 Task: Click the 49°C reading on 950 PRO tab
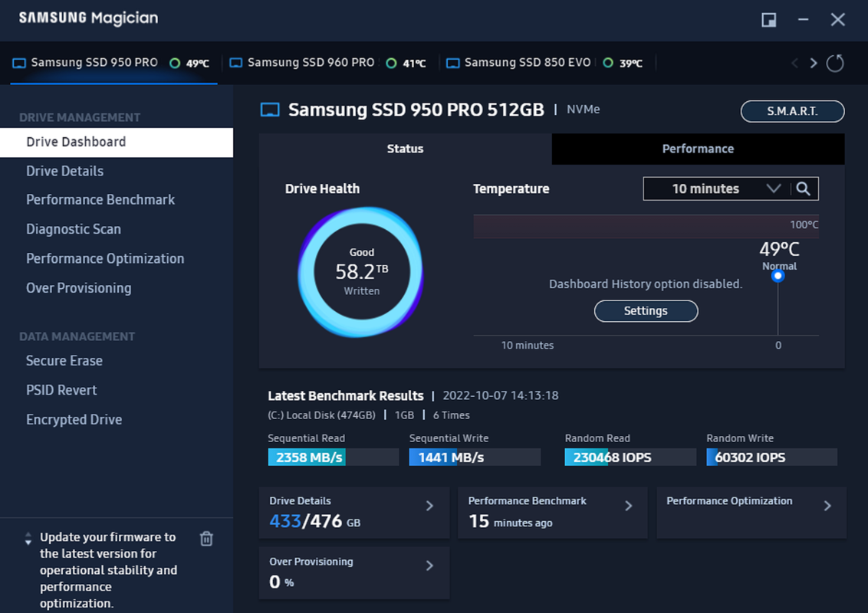pos(198,64)
